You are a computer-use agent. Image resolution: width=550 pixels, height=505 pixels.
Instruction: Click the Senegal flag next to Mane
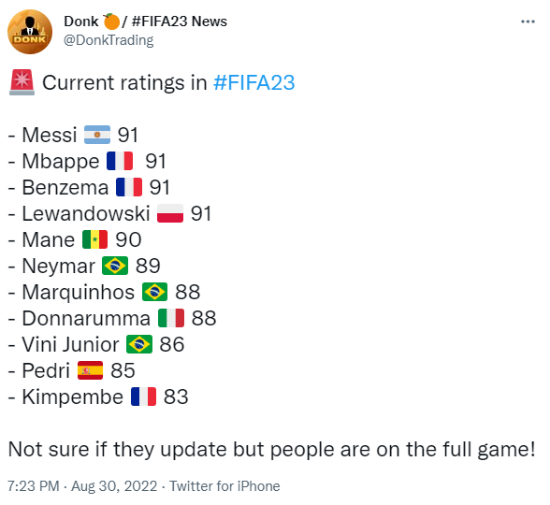(95, 240)
